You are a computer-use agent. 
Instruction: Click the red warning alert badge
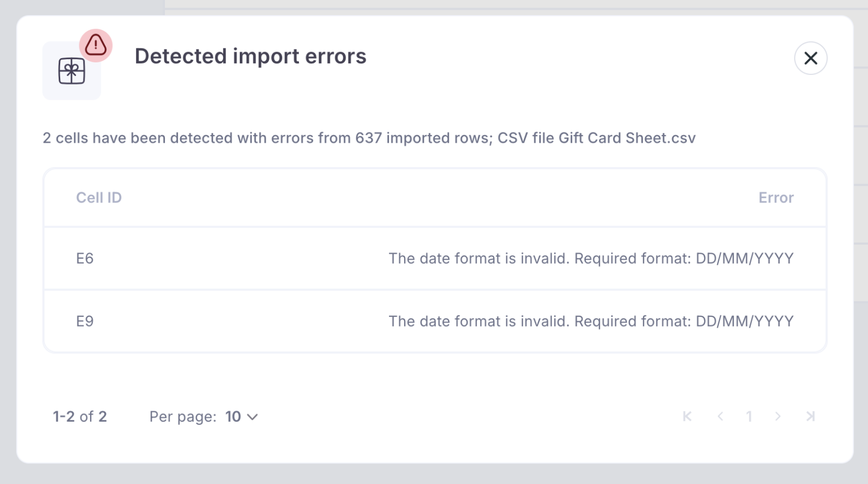click(96, 45)
